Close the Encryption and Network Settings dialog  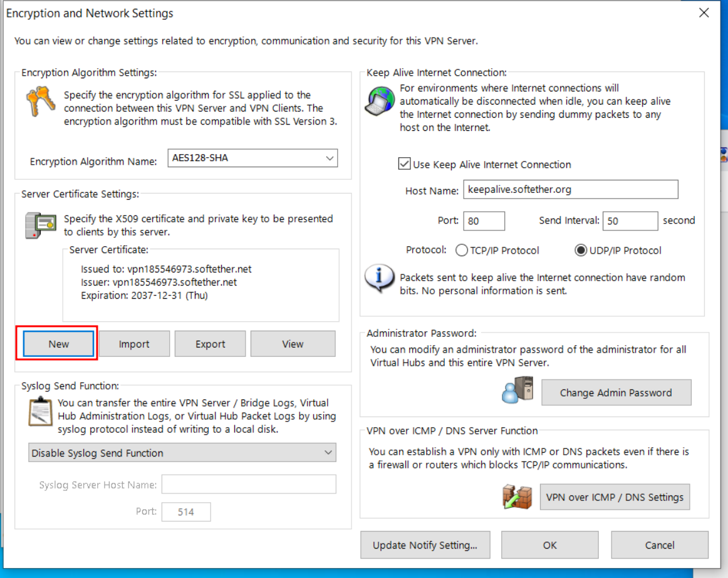(x=704, y=13)
